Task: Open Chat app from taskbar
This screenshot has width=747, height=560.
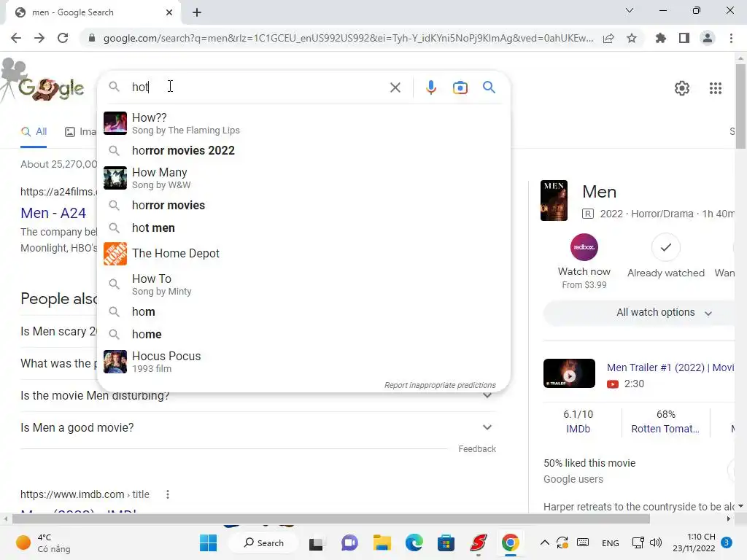Action: tap(349, 542)
